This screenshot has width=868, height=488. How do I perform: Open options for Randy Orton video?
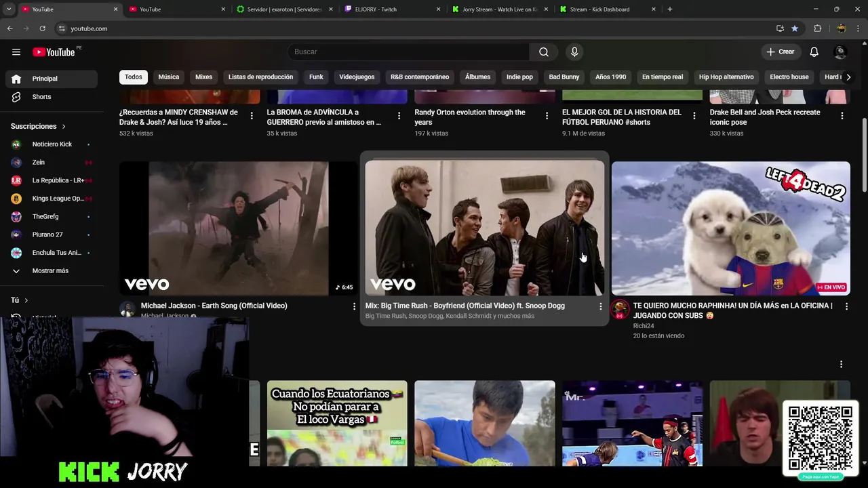point(547,116)
